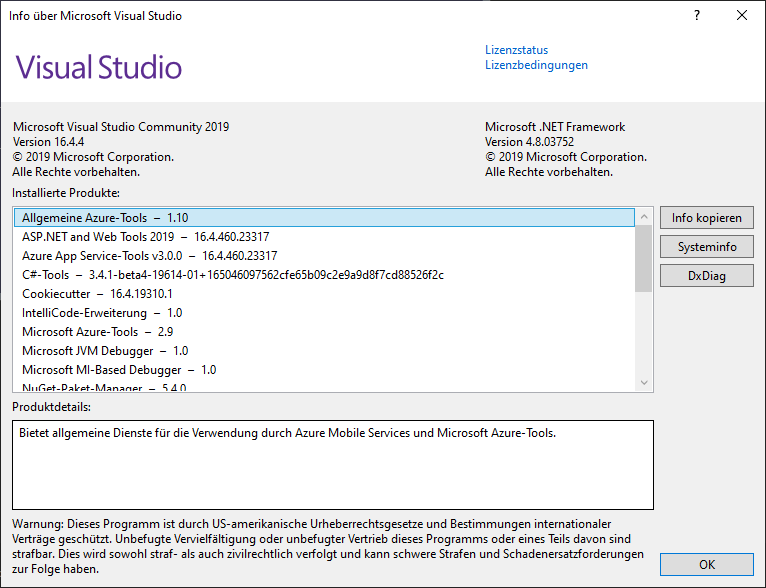Click the product list scroll down arrow
The height and width of the screenshot is (588, 766).
(644, 382)
